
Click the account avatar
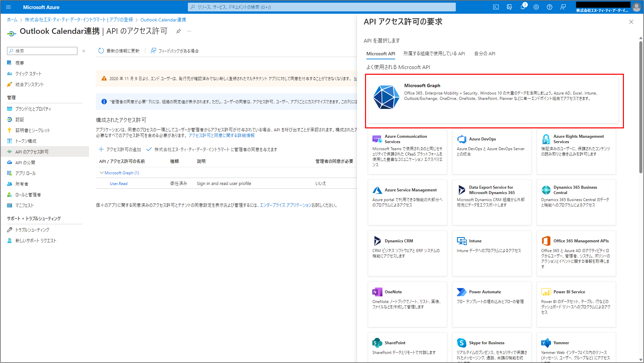click(636, 7)
